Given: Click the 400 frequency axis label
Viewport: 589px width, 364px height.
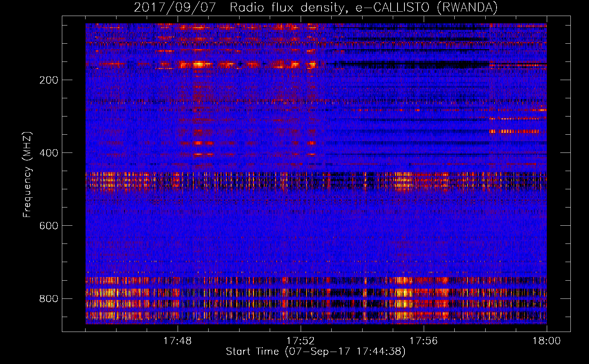Looking at the screenshot, I should click(49, 153).
